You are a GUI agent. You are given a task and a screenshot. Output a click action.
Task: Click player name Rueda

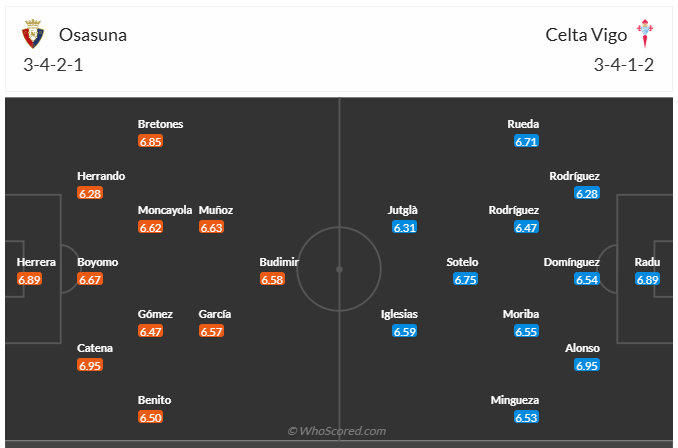523,124
